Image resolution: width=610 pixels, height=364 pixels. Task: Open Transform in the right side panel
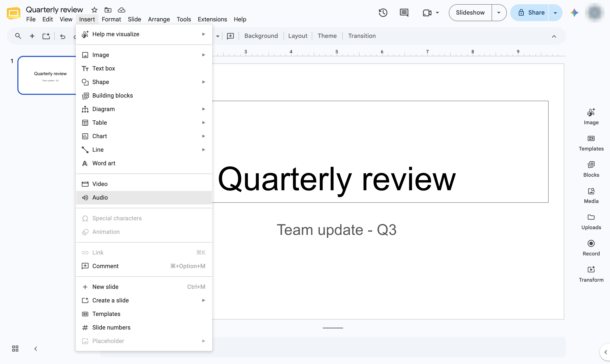coord(591,274)
